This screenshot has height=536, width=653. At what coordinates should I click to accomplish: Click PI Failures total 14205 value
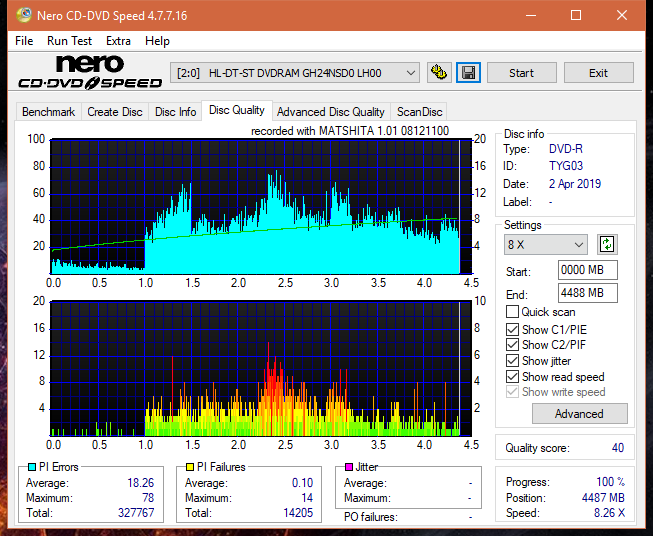point(298,512)
